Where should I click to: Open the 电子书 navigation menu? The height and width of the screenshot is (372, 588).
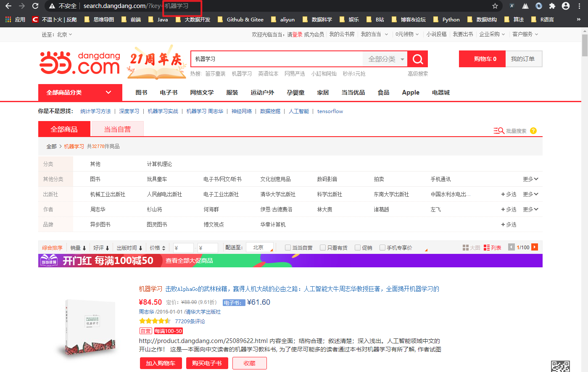pyautogui.click(x=169, y=92)
